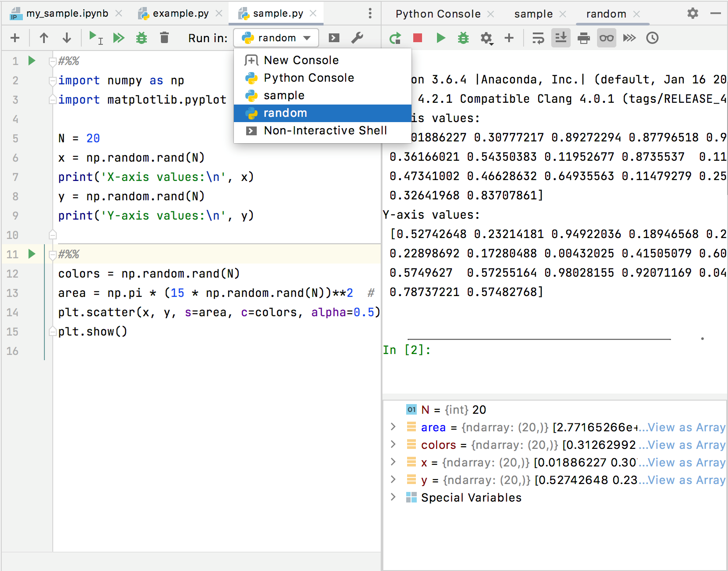The image size is (728, 571).
Task: Open the editor tabs more-options menu
Action: pyautogui.click(x=370, y=13)
